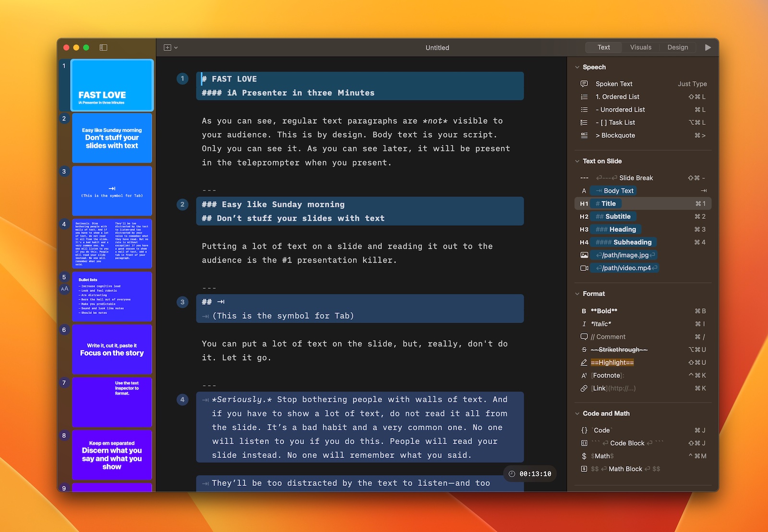Click the Italic I icon
Screen dimensions: 768x532
pos(584,324)
